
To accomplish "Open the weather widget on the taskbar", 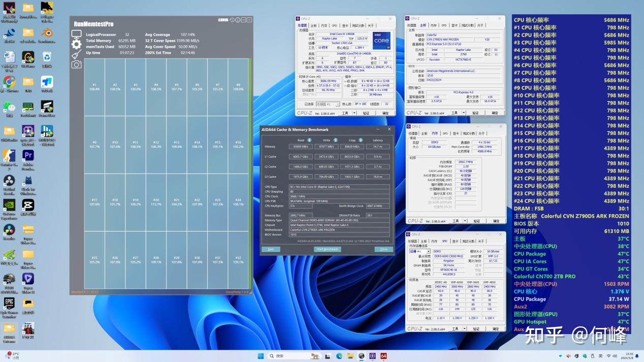I will click(12, 355).
